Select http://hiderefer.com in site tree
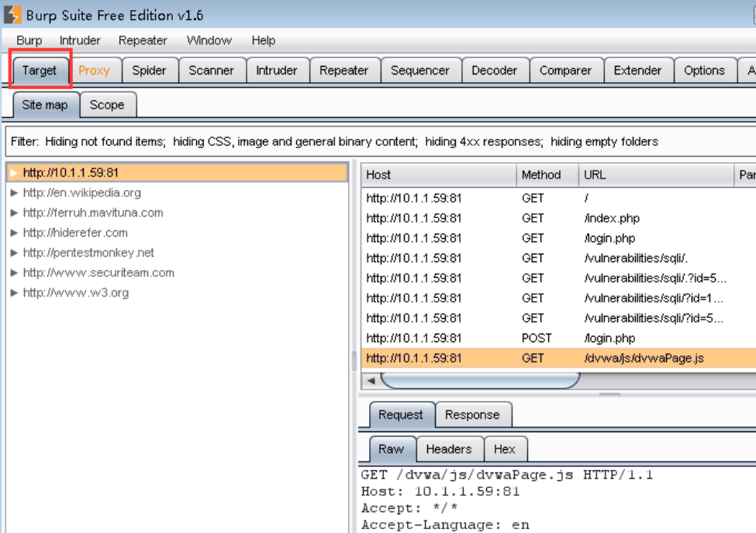The width and height of the screenshot is (756, 533). (x=75, y=233)
